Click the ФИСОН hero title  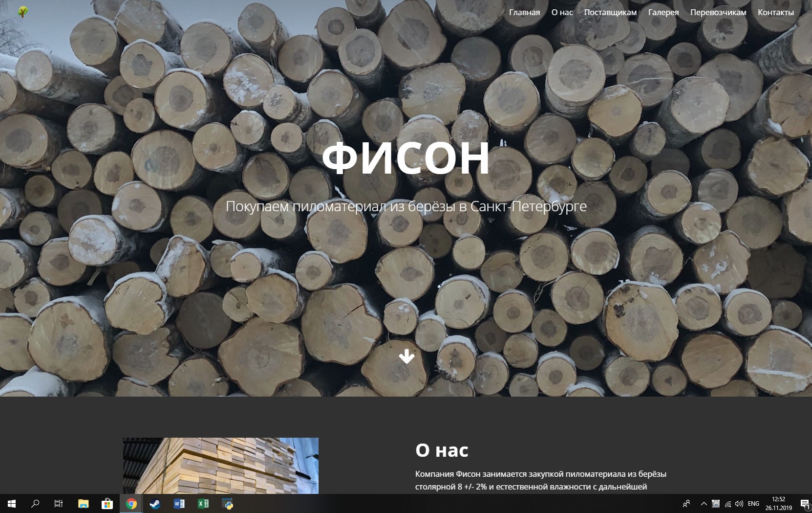click(406, 157)
